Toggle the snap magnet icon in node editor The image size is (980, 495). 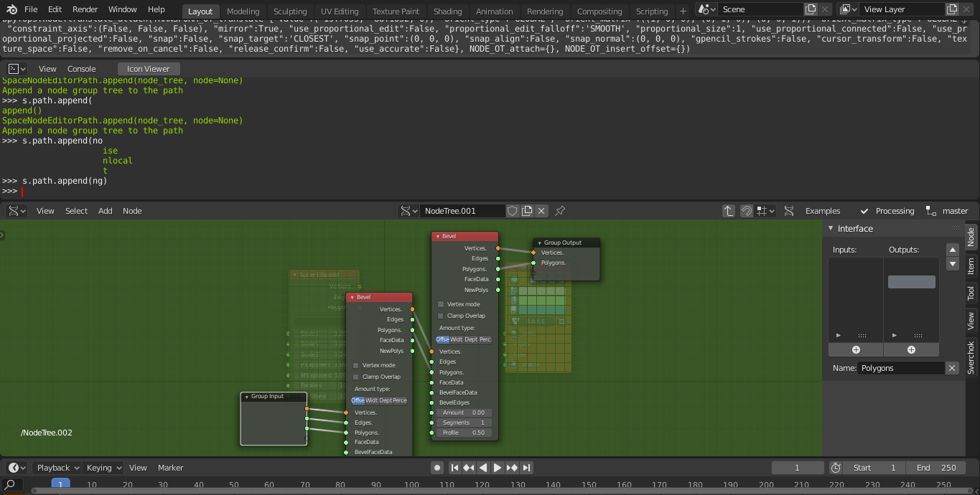[x=747, y=211]
